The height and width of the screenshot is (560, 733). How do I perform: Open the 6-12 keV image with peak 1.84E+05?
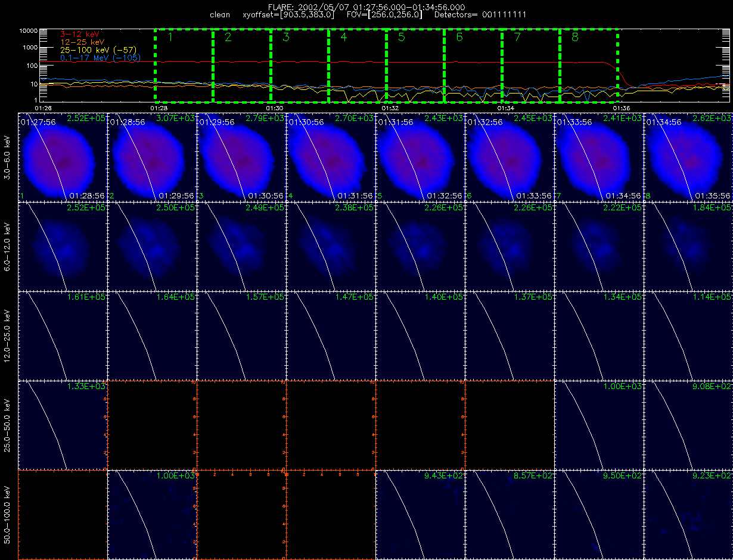point(688,246)
